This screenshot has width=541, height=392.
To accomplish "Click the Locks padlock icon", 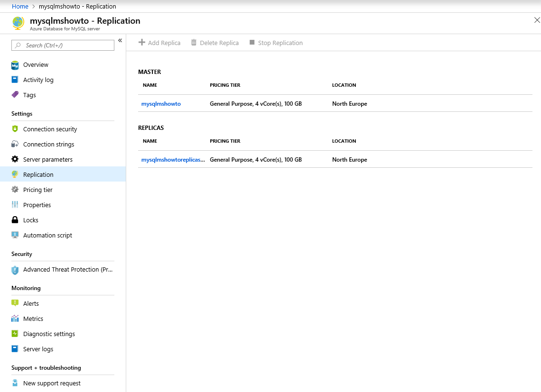I will (x=15, y=219).
